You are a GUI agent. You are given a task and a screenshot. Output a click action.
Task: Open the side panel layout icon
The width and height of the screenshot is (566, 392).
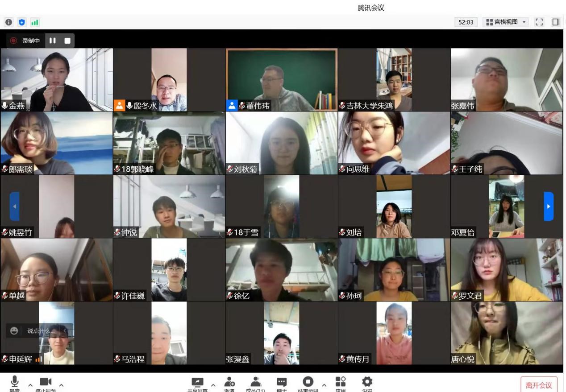(556, 22)
